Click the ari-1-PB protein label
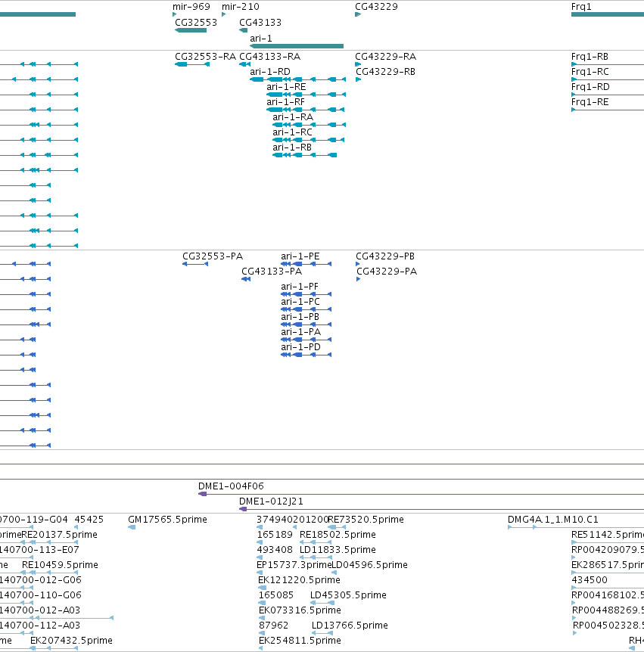644x652 pixels. coord(300,317)
